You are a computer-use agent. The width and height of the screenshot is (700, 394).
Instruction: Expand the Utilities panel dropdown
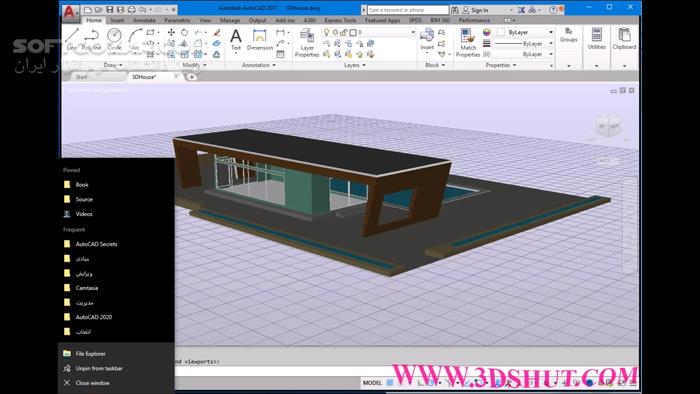tap(596, 66)
